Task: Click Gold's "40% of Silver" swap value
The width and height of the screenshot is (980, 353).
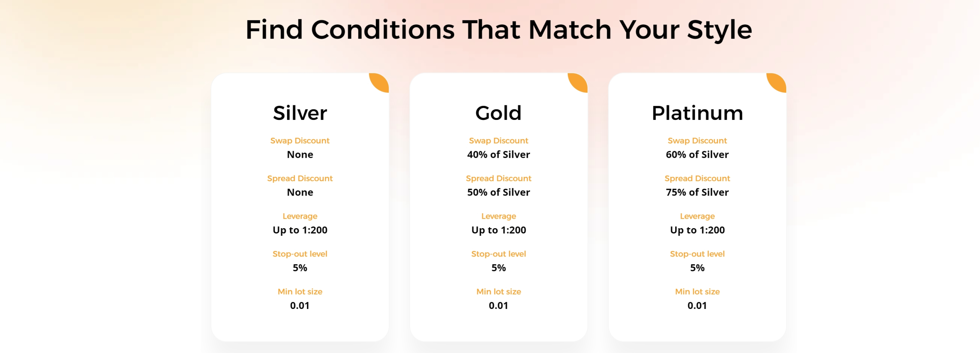Action: point(498,155)
